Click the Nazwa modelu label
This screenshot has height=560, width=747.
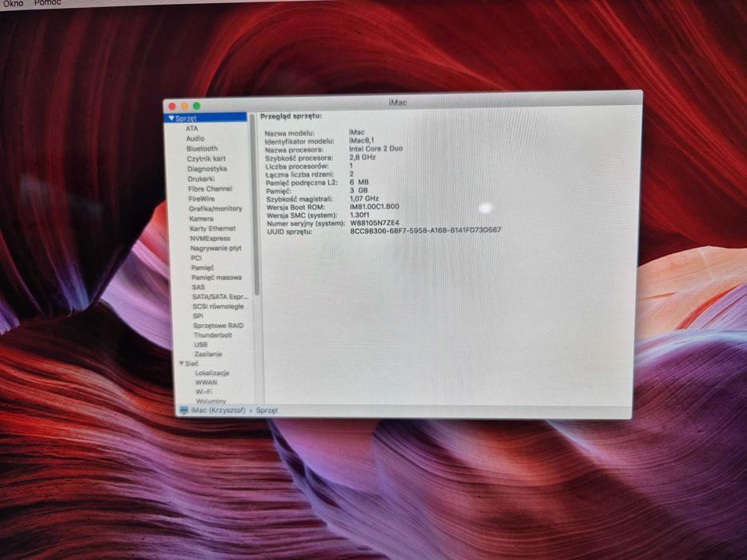289,134
